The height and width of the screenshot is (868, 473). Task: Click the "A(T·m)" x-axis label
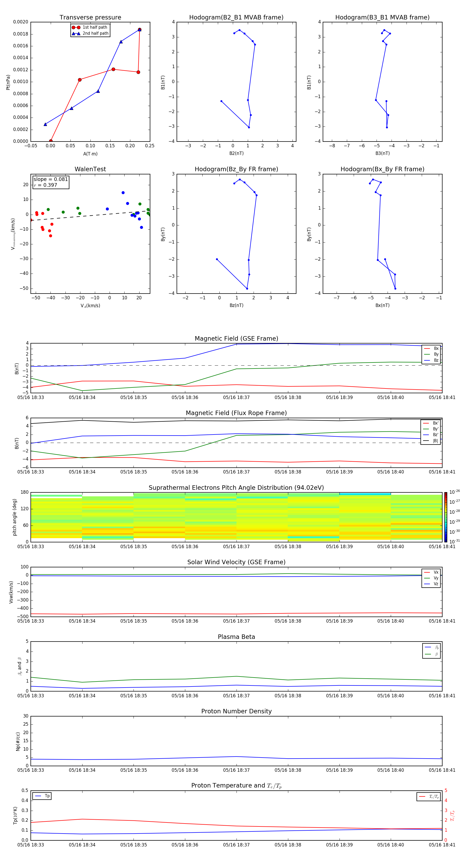[x=90, y=154]
